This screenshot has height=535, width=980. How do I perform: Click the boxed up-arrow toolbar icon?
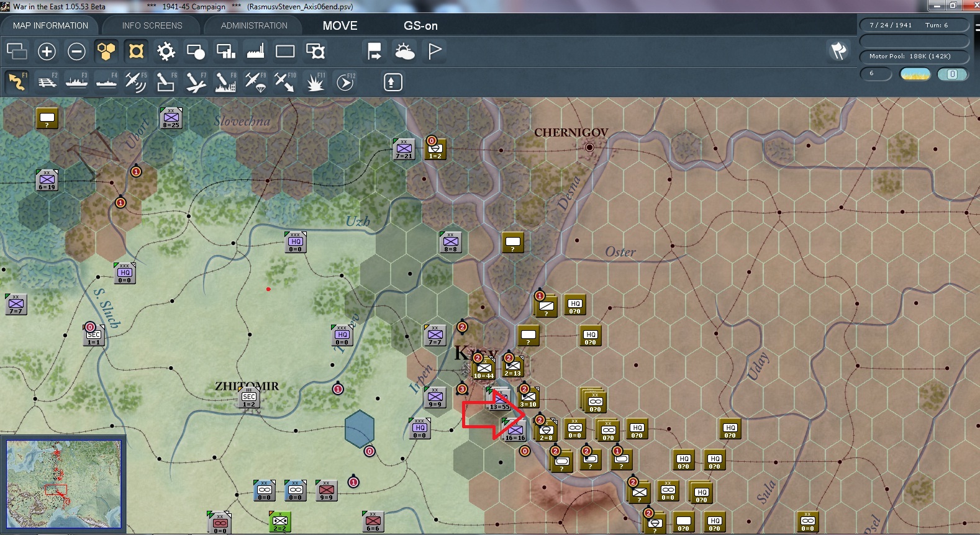pyautogui.click(x=392, y=82)
